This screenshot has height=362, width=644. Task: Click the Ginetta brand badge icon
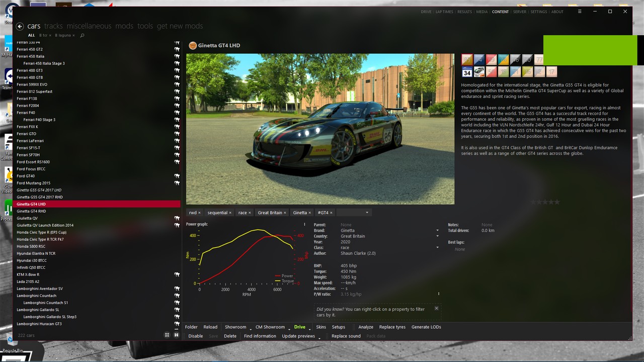pyautogui.click(x=192, y=45)
